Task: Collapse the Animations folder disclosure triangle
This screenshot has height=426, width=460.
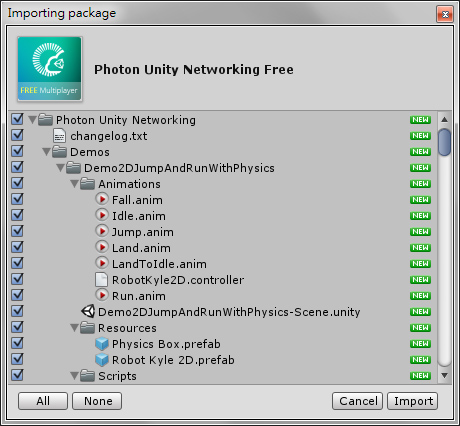Action: coord(74,184)
